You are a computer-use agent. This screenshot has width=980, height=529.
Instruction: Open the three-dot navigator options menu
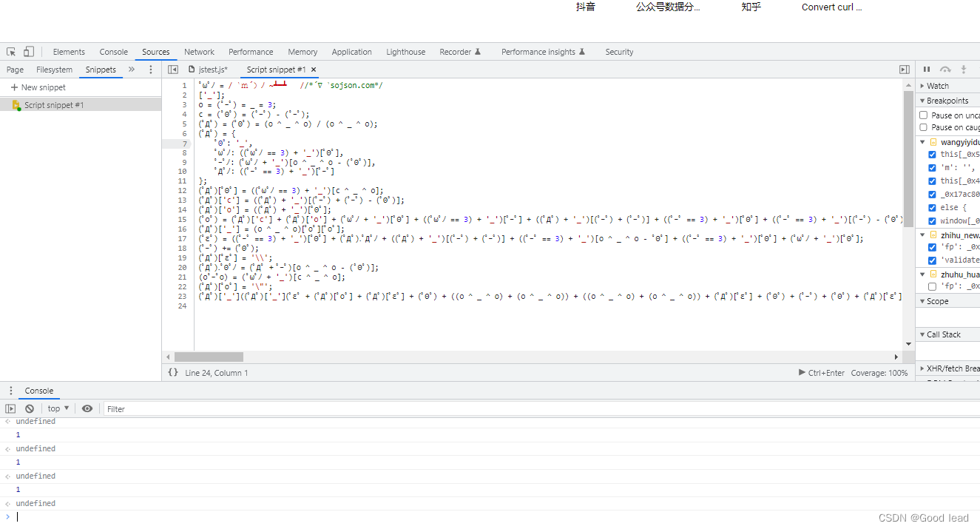[150, 68]
